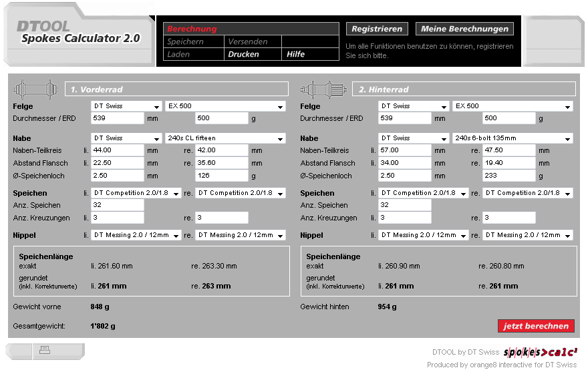Focus the rear left Naben-Teilkreis field

(404, 150)
